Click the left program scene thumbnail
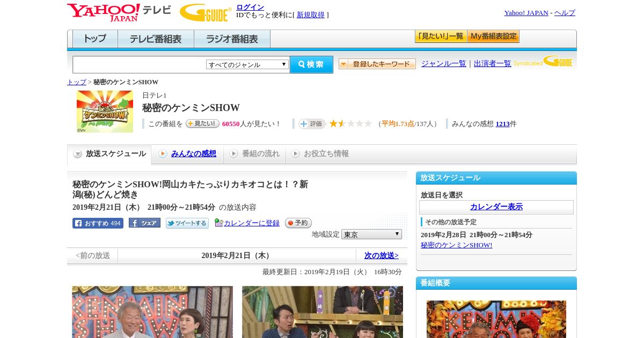 pos(152,312)
